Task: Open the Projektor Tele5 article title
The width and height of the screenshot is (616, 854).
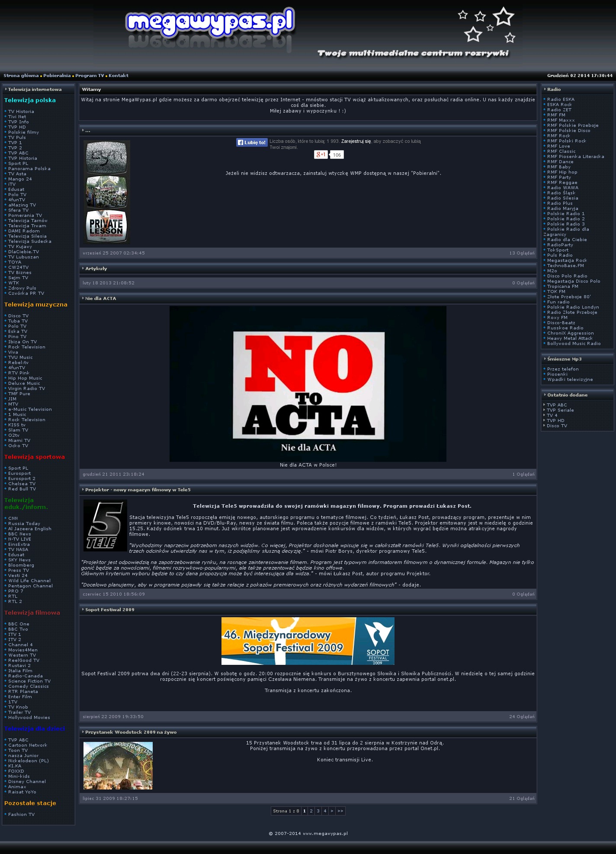Action: pyautogui.click(x=138, y=490)
